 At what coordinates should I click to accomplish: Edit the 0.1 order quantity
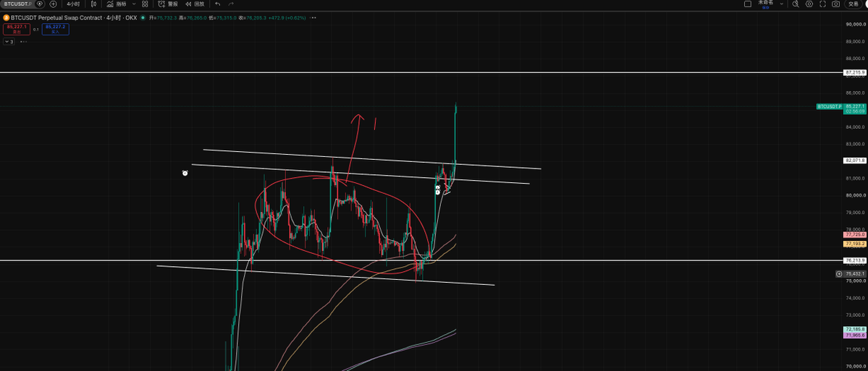(x=36, y=30)
